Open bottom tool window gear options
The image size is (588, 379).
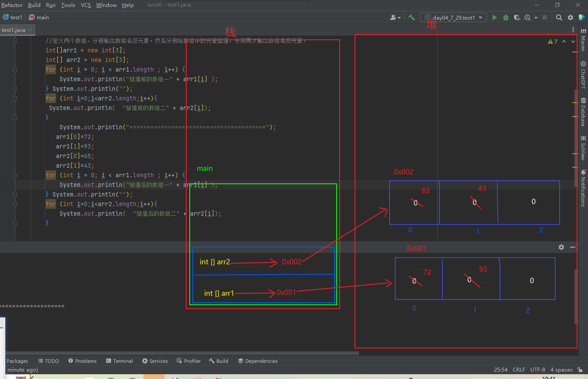pos(561,247)
